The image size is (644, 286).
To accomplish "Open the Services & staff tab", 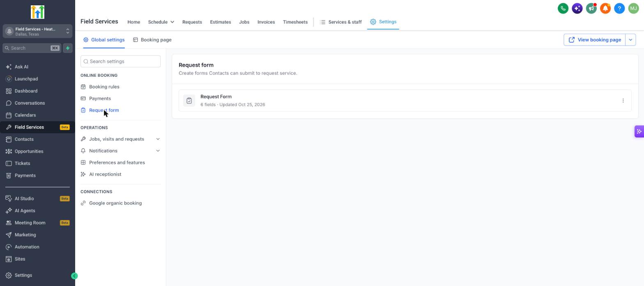I will 341,22.
